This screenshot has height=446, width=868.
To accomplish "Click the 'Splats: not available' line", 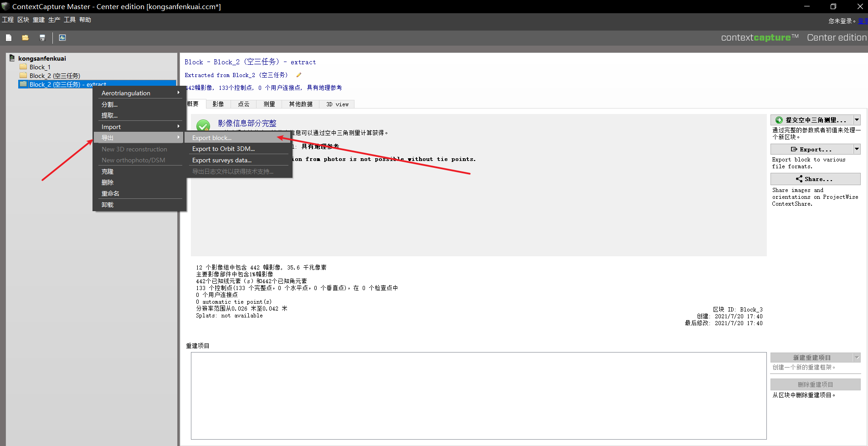I will pos(229,316).
